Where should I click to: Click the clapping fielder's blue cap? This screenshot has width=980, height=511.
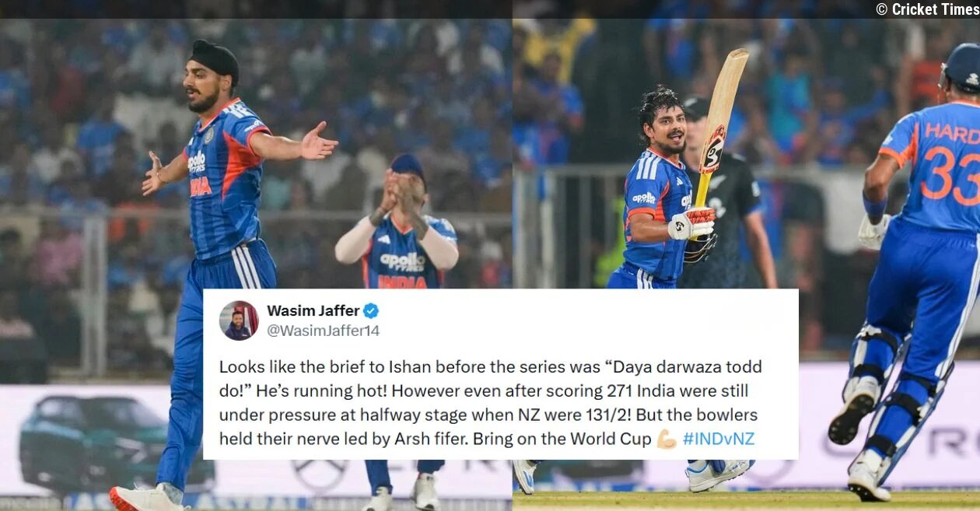pos(408,166)
